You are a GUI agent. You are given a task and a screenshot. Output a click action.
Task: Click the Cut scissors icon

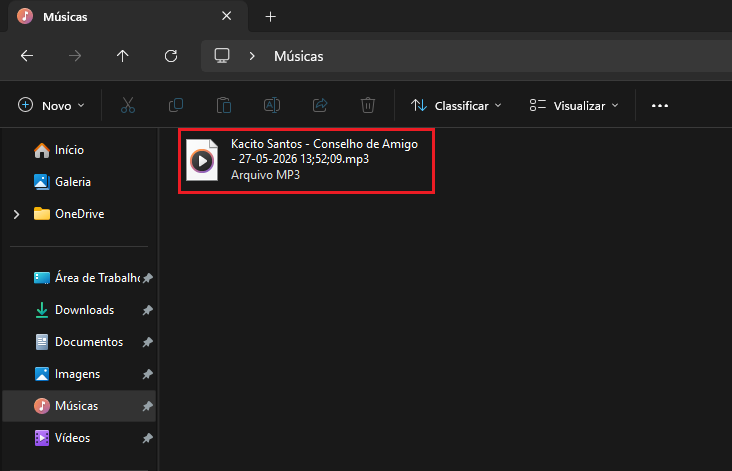click(x=127, y=105)
